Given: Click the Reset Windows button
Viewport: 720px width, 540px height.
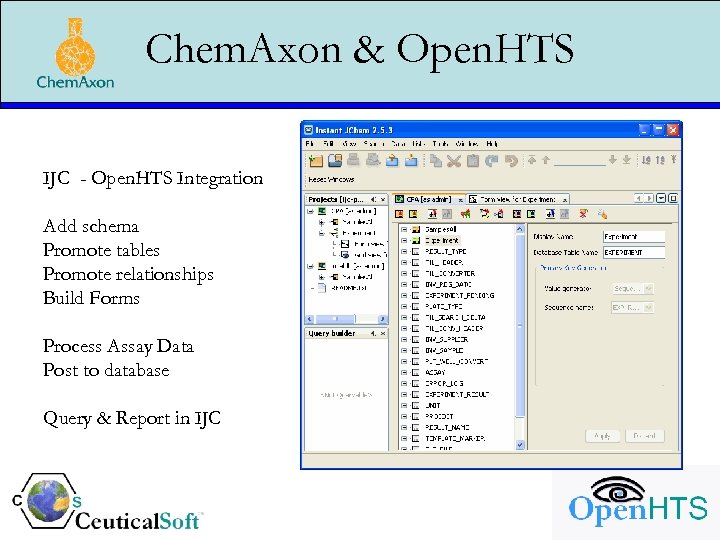Looking at the screenshot, I should pos(331,179).
